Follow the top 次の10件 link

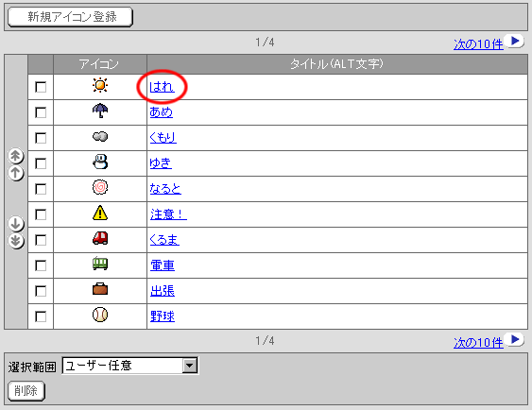(x=478, y=44)
